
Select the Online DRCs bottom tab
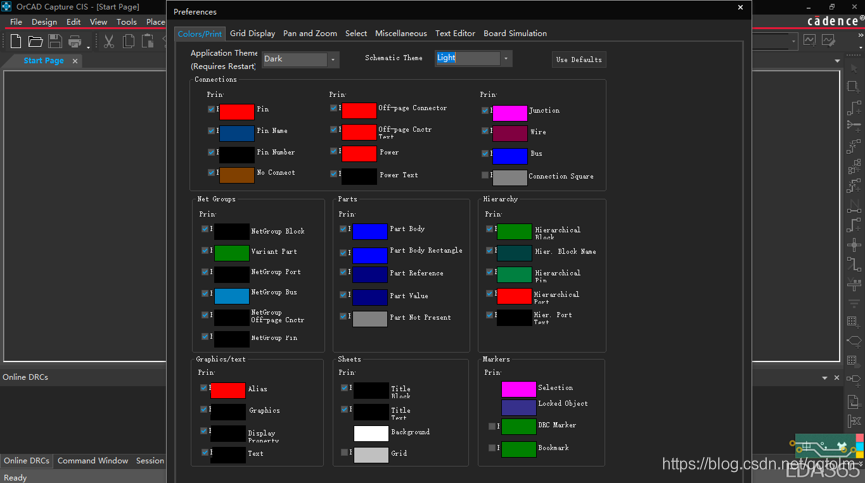(26, 460)
